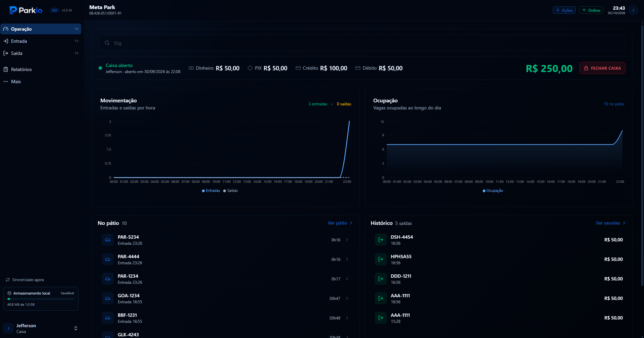Click the Online status badge

591,10
